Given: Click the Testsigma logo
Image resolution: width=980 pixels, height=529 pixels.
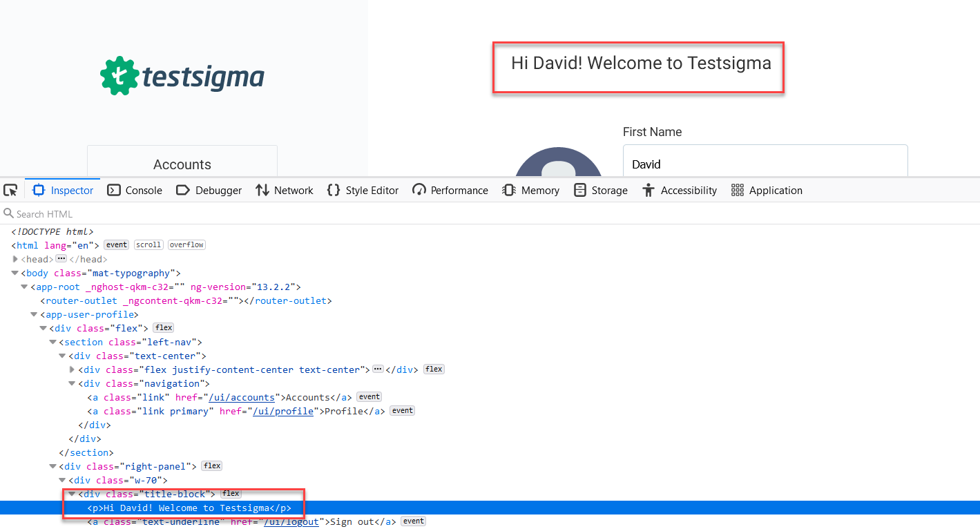Looking at the screenshot, I should (x=182, y=76).
